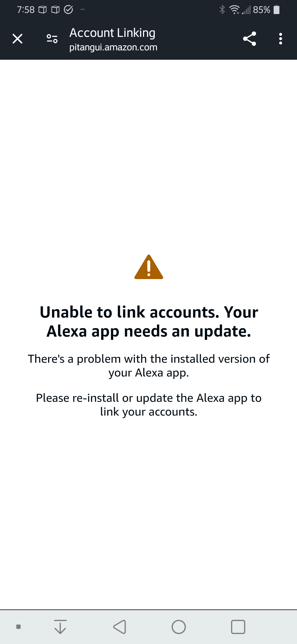Tap the hide navigation bar arrow icon
Viewport: 297px width, 644px height.
click(60, 627)
